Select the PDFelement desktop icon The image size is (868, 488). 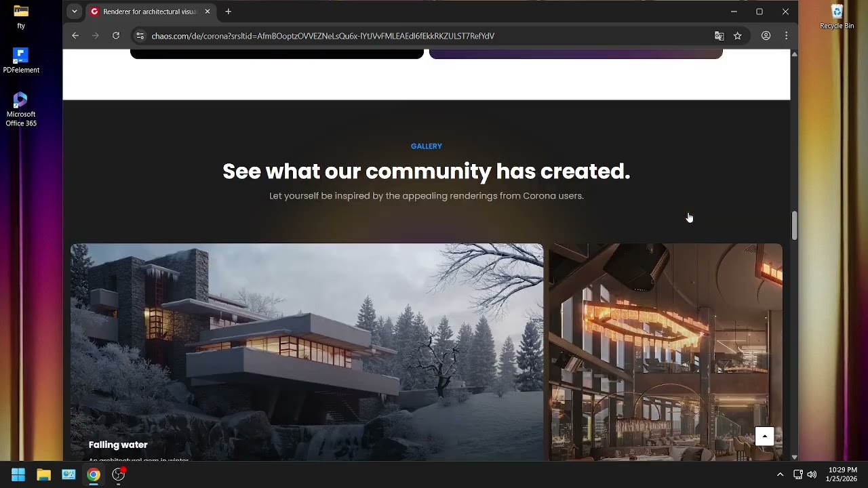pyautogui.click(x=21, y=60)
